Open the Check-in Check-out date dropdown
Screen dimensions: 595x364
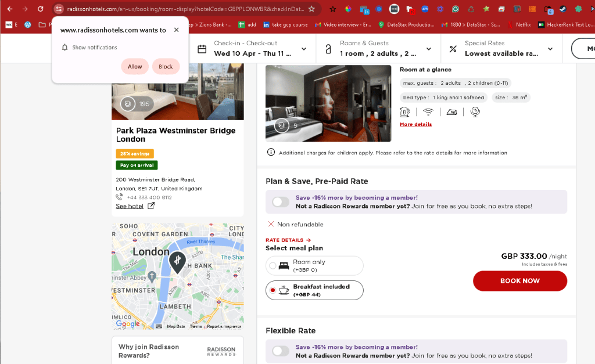point(253,49)
